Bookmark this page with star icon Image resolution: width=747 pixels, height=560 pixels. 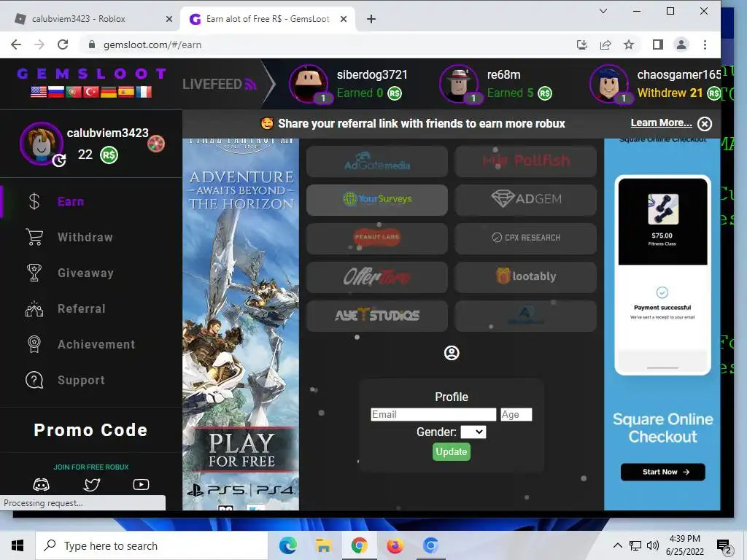tap(629, 44)
